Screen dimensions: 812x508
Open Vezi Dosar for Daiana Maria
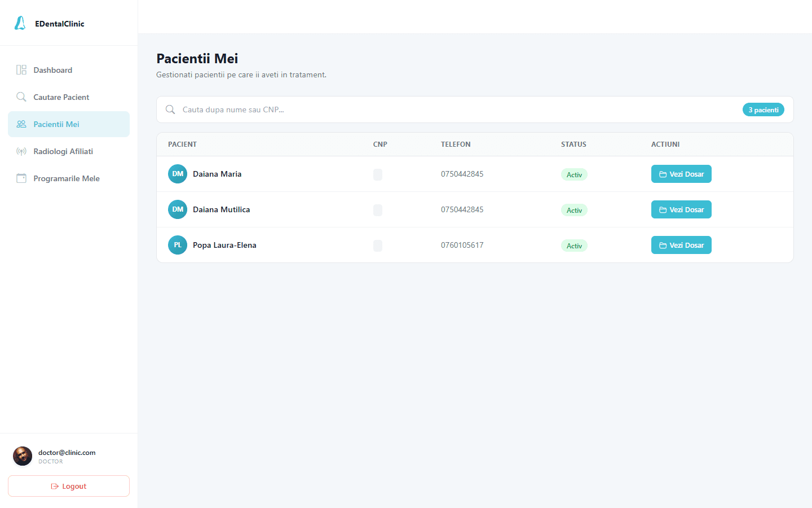coord(681,174)
